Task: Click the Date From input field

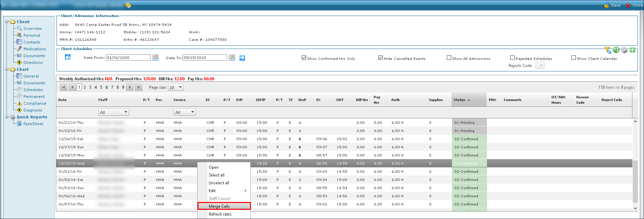Action: [128, 58]
